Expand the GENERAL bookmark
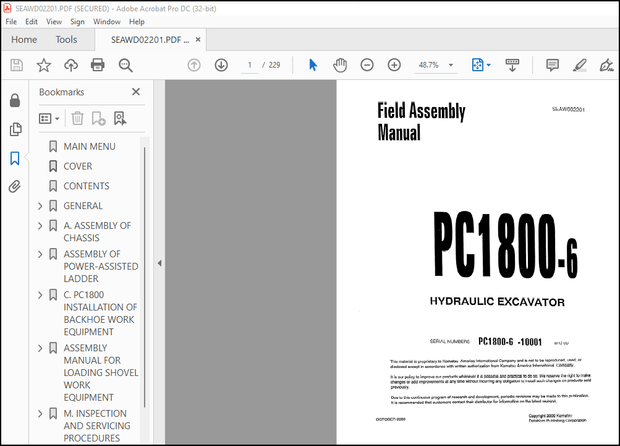Image resolution: width=620 pixels, height=446 pixels. [x=40, y=206]
